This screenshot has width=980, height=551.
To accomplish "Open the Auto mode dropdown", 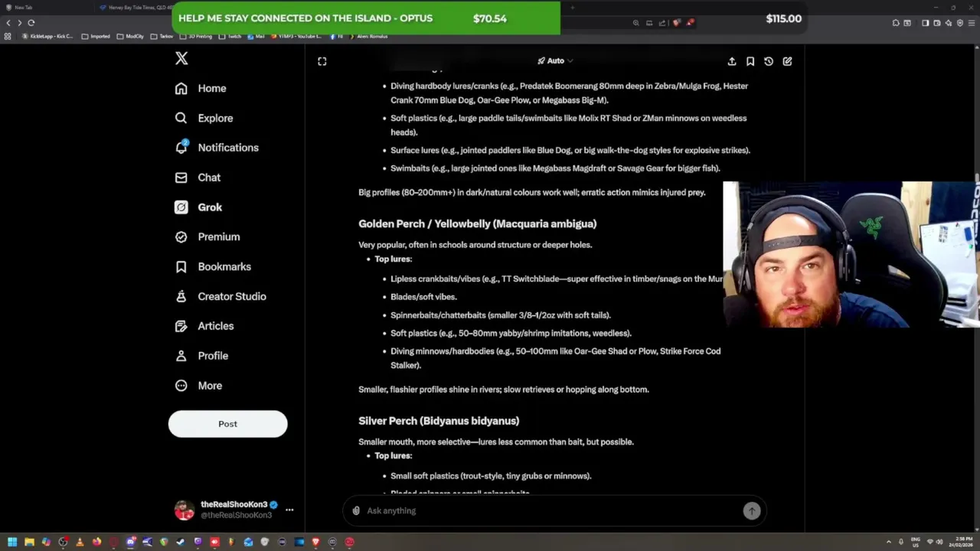I will click(x=555, y=60).
